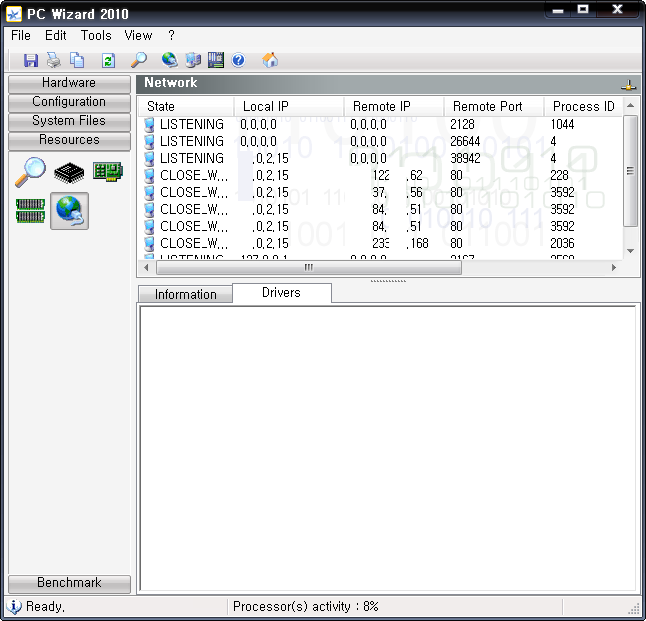This screenshot has height=621, width=646.
Task: Click the Print toolbar icon
Action: (54, 61)
